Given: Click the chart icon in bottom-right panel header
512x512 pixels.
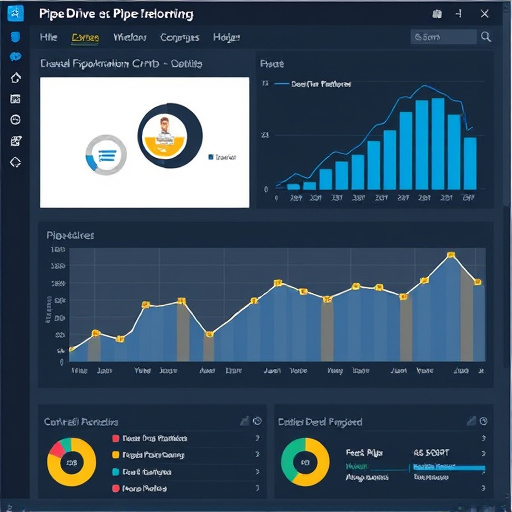Looking at the screenshot, I should tap(471, 421).
